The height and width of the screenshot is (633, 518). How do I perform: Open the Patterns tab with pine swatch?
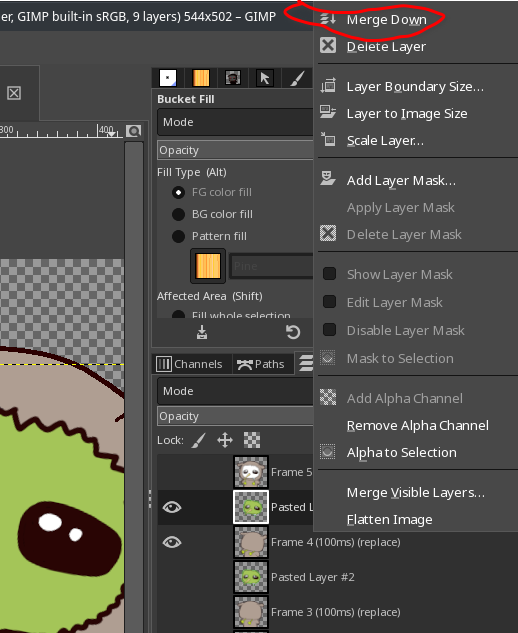coord(201,78)
